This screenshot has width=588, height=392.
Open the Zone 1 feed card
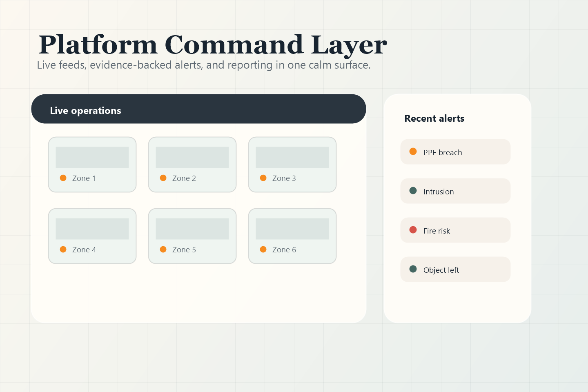point(92,165)
